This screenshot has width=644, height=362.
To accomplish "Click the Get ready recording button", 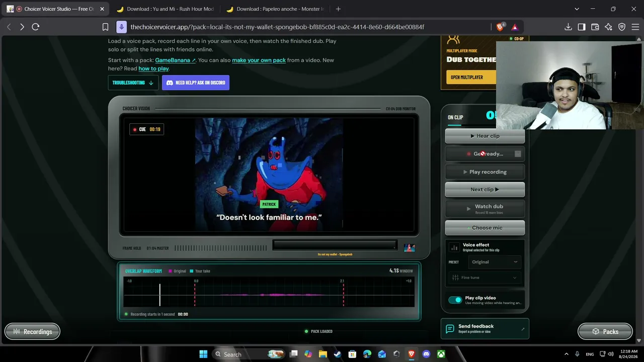I will 485,154.
